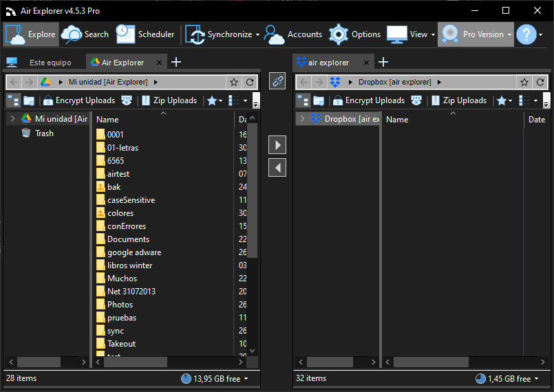Toggle Zip Uploads in right pane

(x=459, y=100)
